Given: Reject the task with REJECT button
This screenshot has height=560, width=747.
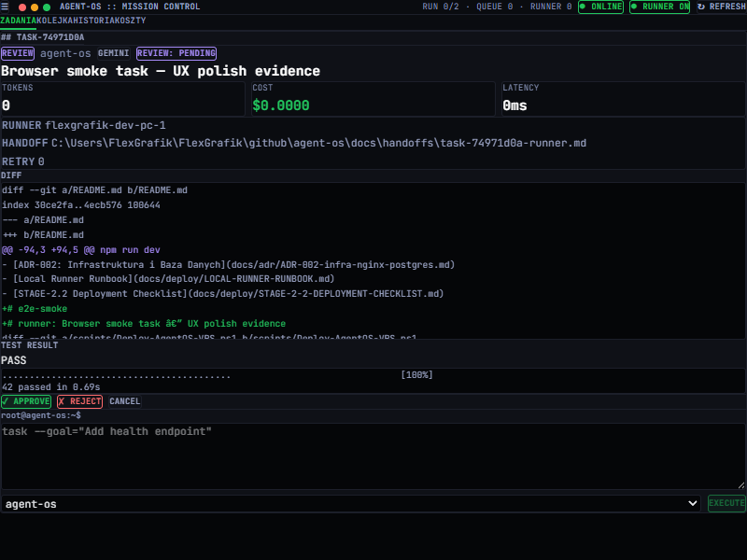Looking at the screenshot, I should coord(79,401).
